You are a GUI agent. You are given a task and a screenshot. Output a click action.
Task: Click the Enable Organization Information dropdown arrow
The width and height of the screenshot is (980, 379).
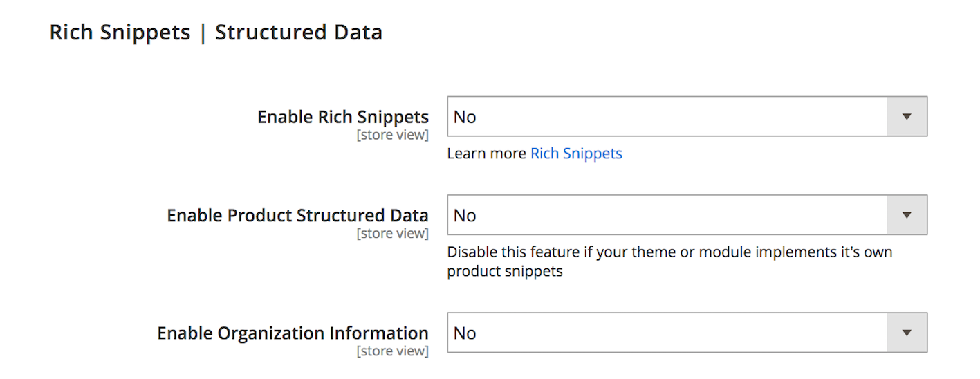coord(907,333)
